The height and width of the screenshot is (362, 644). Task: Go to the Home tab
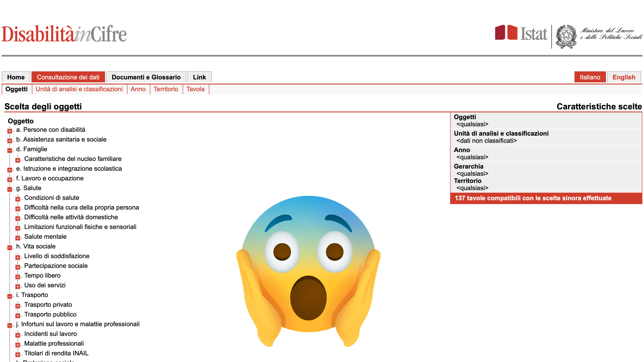point(16,77)
